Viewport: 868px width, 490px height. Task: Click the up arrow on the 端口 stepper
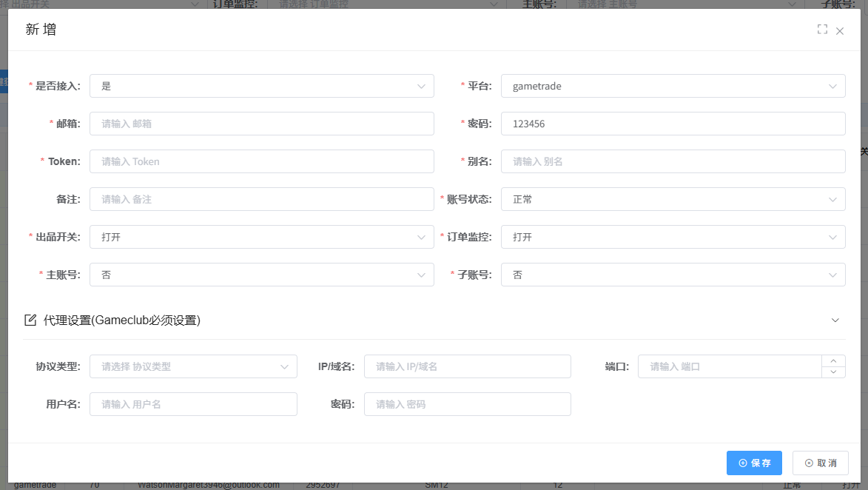tap(834, 361)
